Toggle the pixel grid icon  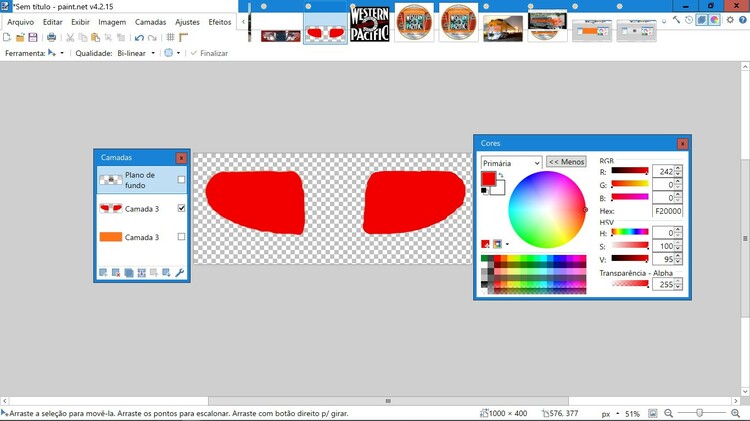[x=170, y=37]
